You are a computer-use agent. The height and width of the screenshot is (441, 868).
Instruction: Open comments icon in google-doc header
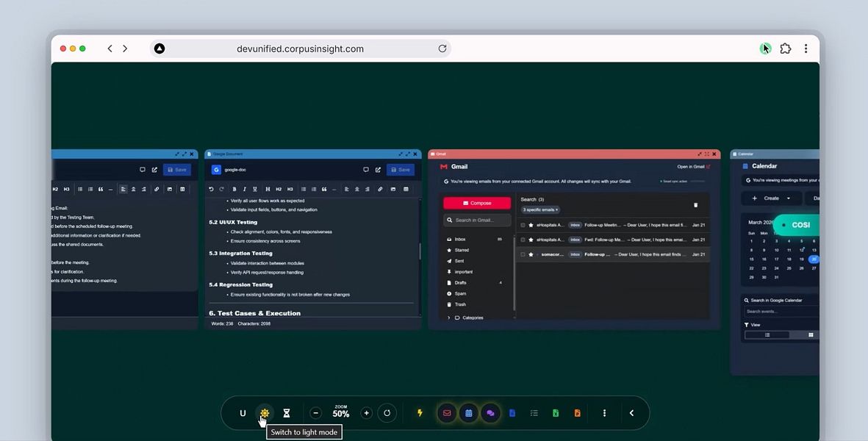[366, 170]
